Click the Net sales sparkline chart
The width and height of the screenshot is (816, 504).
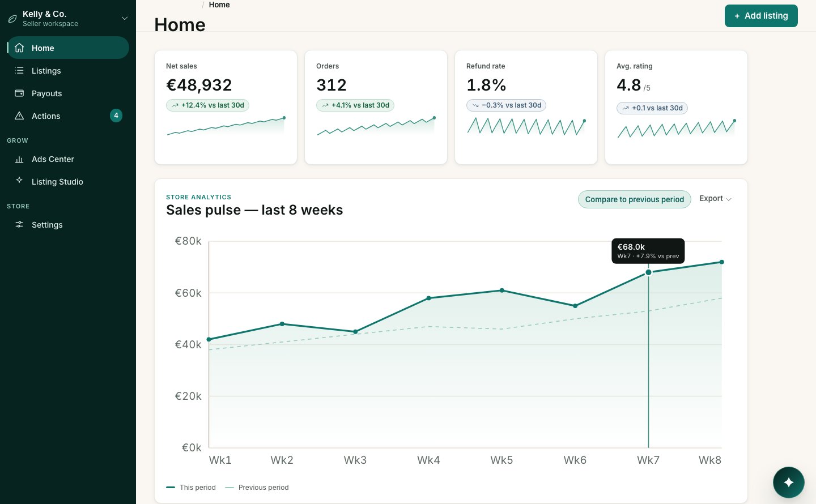coord(226,126)
